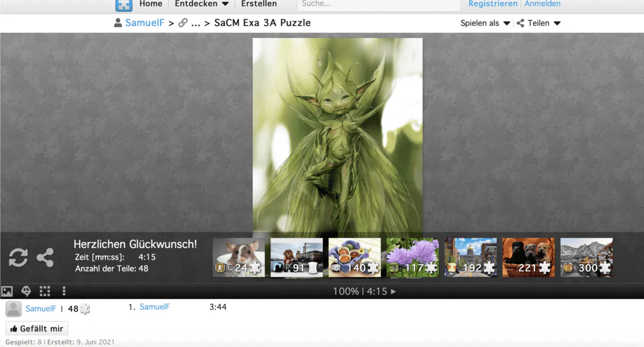Click the user icon before SamuelF breadcrumb
This screenshot has width=644, height=347.
point(118,23)
